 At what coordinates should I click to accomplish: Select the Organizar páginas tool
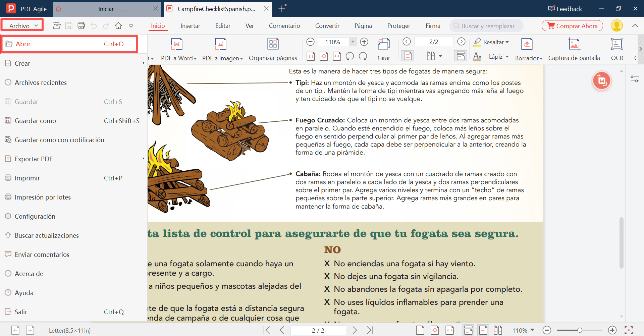(x=273, y=49)
